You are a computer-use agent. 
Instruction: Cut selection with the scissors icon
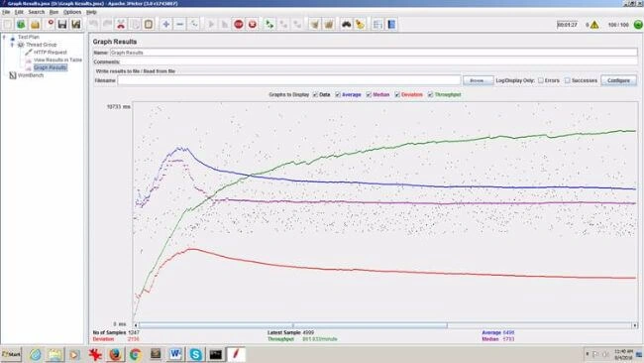pos(121,24)
